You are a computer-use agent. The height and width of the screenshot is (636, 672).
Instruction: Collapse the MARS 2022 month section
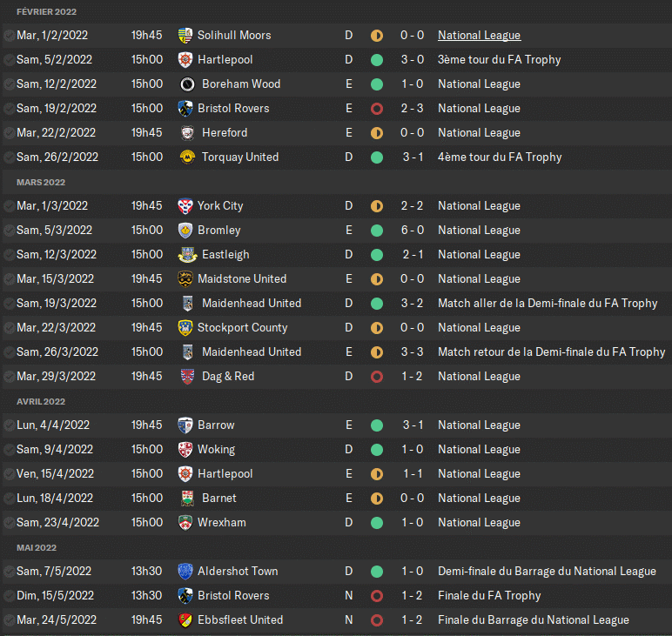40,183
